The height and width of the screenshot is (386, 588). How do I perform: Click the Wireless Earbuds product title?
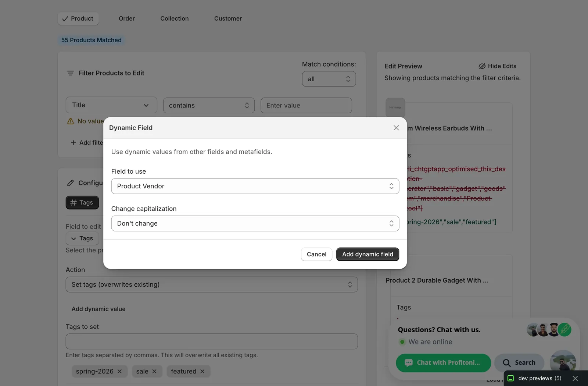(449, 128)
